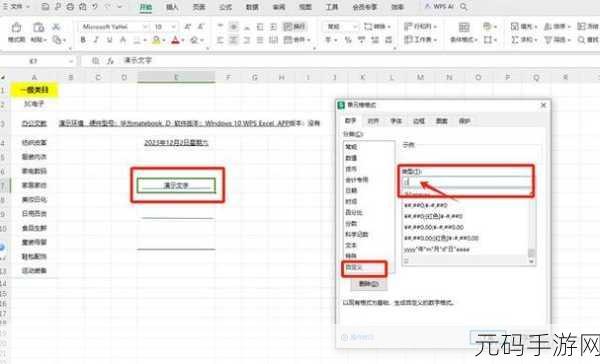Click the Cut scissors icon
Screen dimensions: 600x364
pyautogui.click(x=56, y=27)
